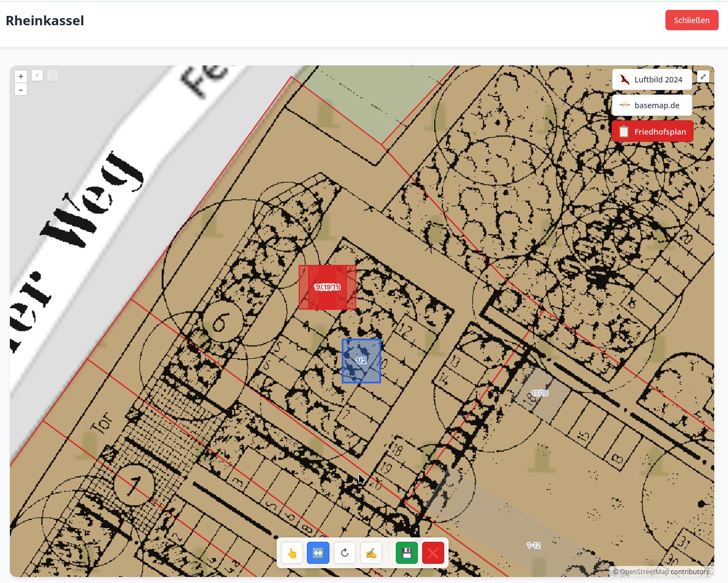The height and width of the screenshot is (583, 728).
Task: Toggle the Friedhofsplan overlay layer
Action: [x=652, y=132]
